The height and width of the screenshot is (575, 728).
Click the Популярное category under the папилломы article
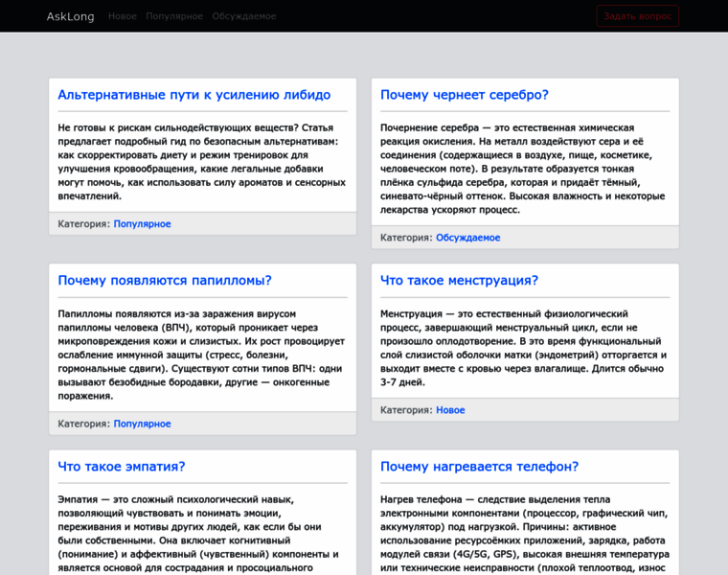[x=142, y=424]
